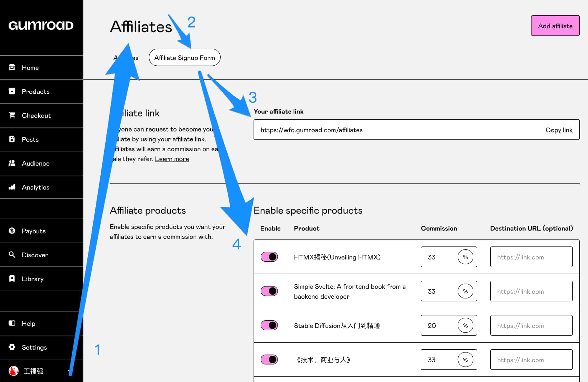The image size is (588, 382).
Task: Open Products via its archive box icon
Action: click(12, 91)
